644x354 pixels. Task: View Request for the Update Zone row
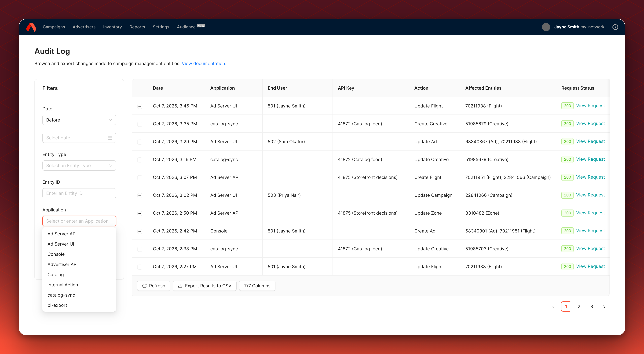590,213
